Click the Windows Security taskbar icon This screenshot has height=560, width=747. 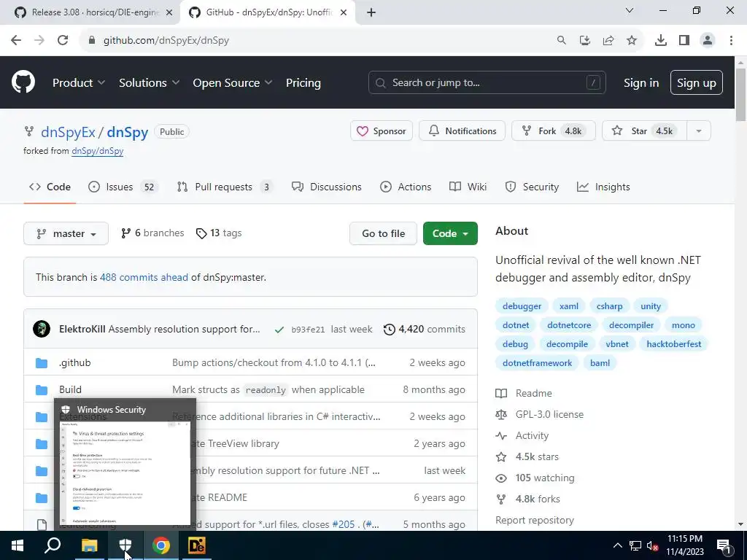[125, 545]
